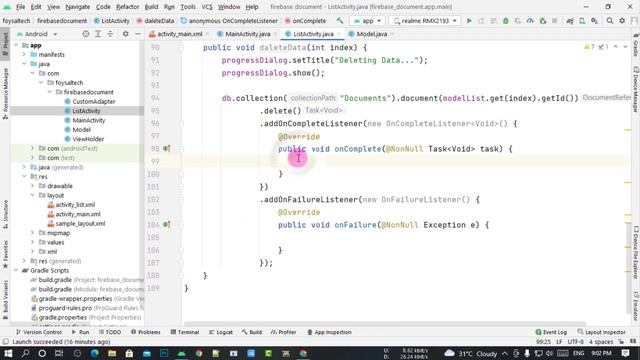Click the override gutter icon on line 98
Viewport: 640px width, 360px height.
coord(167,149)
